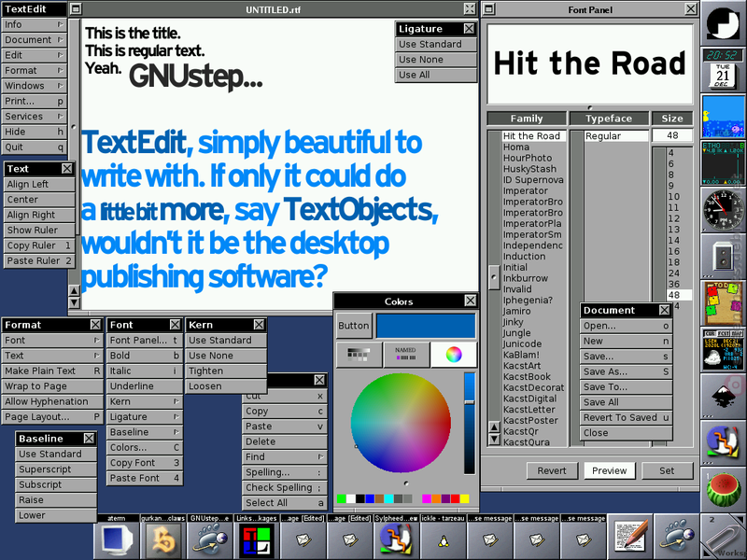Choose Save As... in the Document menu

(x=626, y=371)
